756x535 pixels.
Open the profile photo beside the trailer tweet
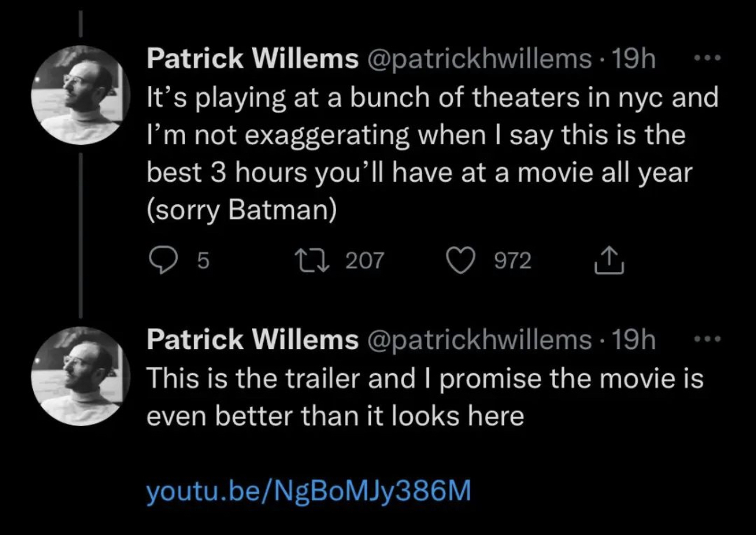[80, 376]
